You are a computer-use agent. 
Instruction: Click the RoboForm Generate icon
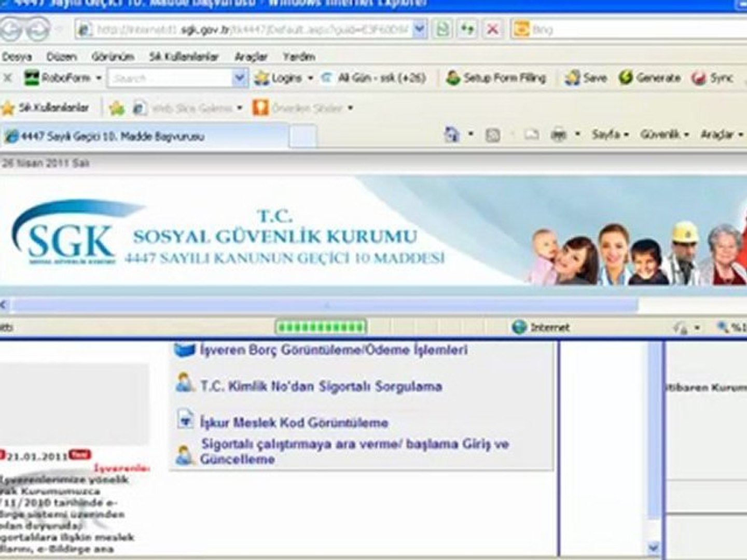coord(626,78)
